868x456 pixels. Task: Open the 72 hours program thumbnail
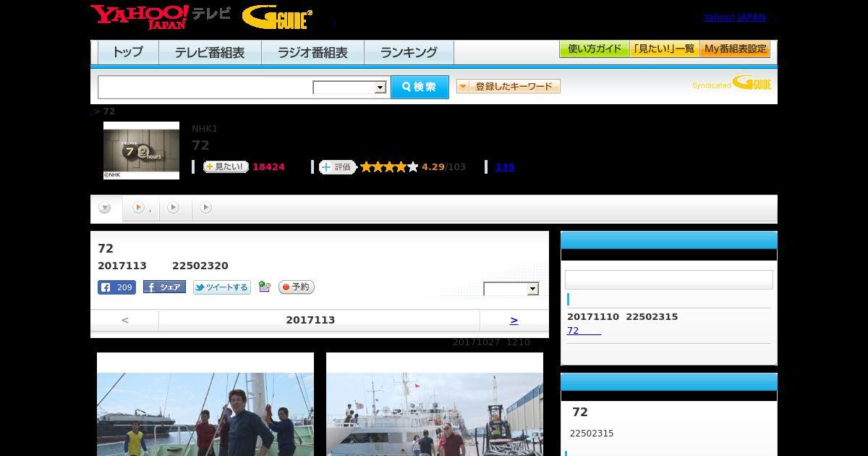tap(141, 151)
